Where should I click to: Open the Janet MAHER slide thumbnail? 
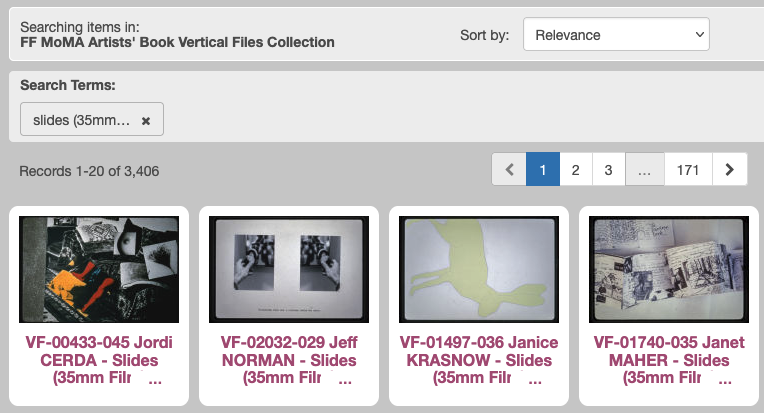(668, 269)
